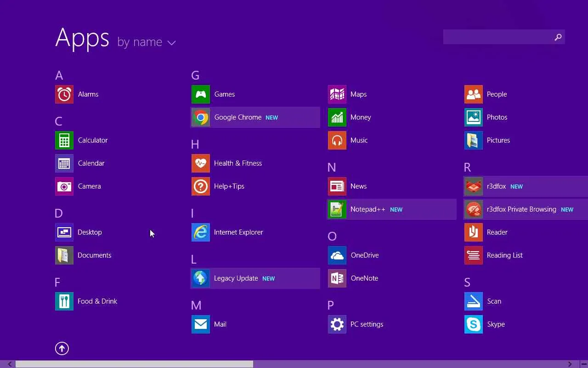Image resolution: width=588 pixels, height=368 pixels.
Task: Select the "C" letter group header
Action: [58, 121]
